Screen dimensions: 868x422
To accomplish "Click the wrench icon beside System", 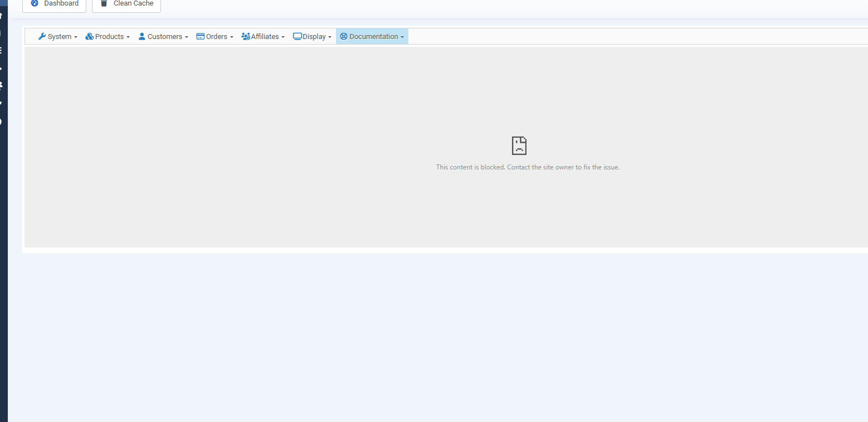I will 42,36.
